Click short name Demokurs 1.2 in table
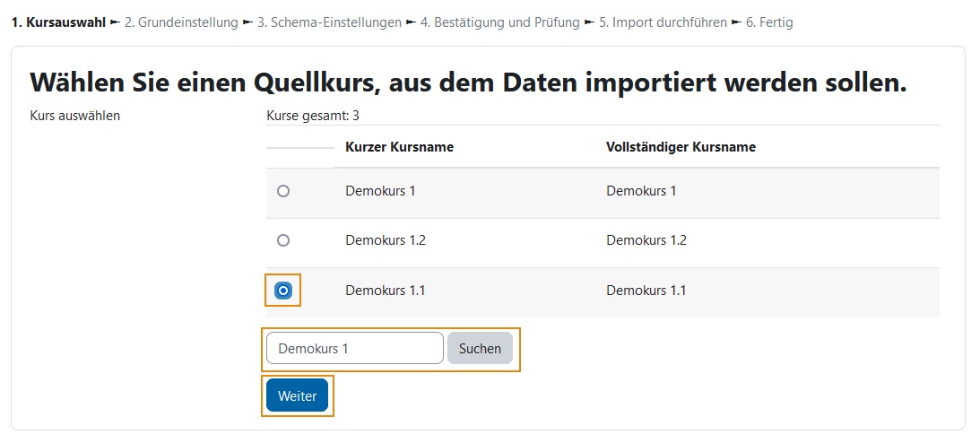 [x=386, y=240]
